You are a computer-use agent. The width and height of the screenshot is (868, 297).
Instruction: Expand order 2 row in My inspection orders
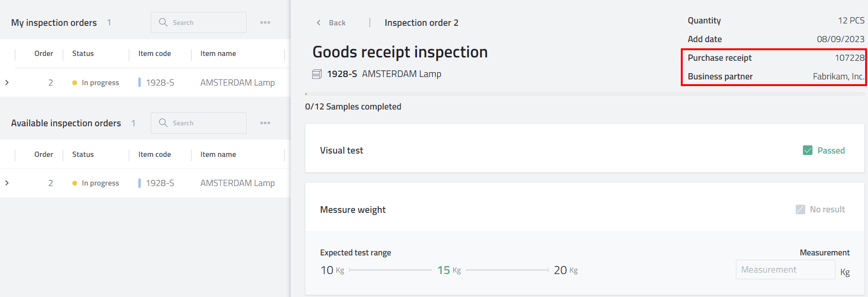click(x=7, y=83)
